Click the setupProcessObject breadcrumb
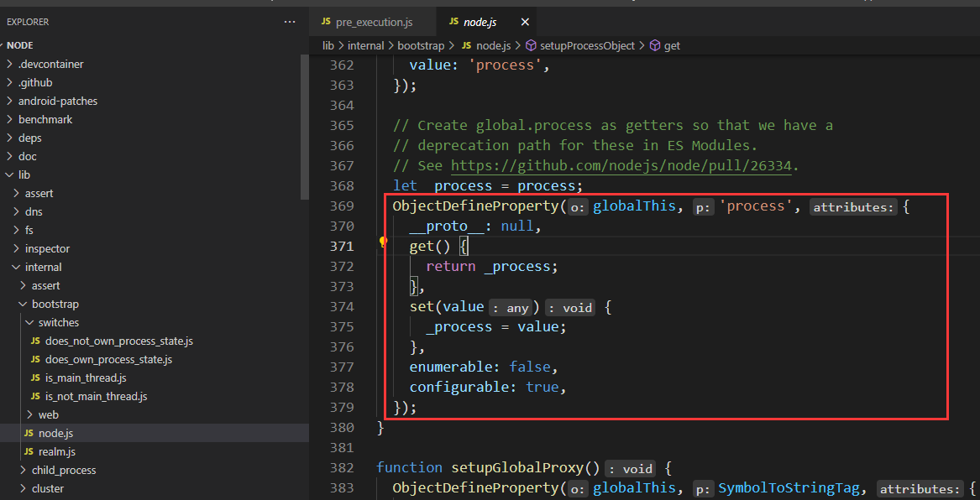 coord(587,46)
